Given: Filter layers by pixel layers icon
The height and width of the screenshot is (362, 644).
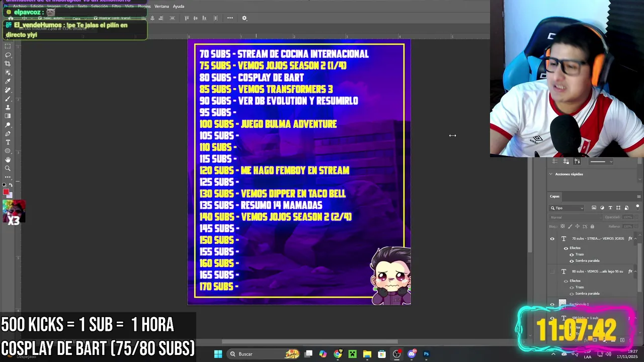Looking at the screenshot, I should click(x=594, y=208).
